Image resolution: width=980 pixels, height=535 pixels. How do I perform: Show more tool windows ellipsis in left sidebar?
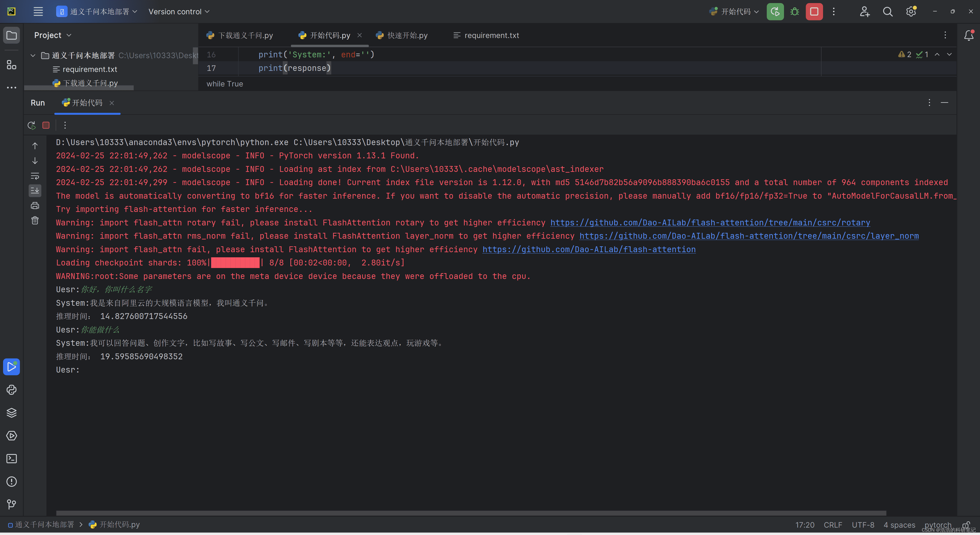coord(11,87)
